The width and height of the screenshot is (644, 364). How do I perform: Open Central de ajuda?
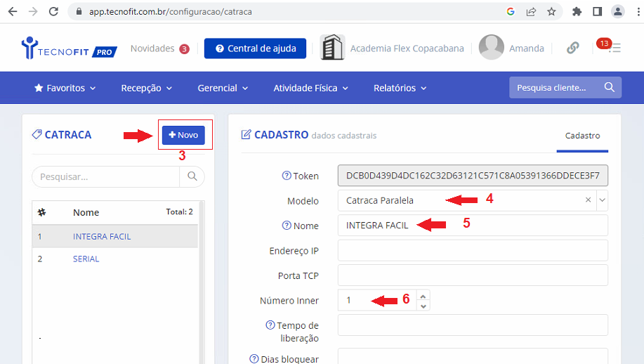255,48
